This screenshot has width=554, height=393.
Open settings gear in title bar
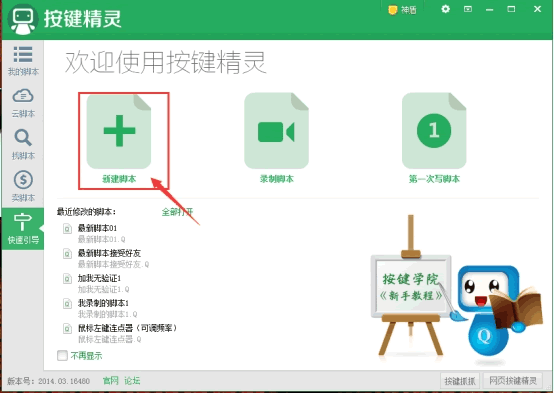point(446,9)
